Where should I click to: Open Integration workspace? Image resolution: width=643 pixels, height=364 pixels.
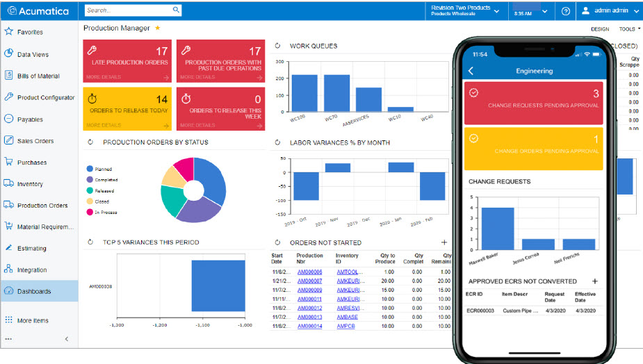26,270
